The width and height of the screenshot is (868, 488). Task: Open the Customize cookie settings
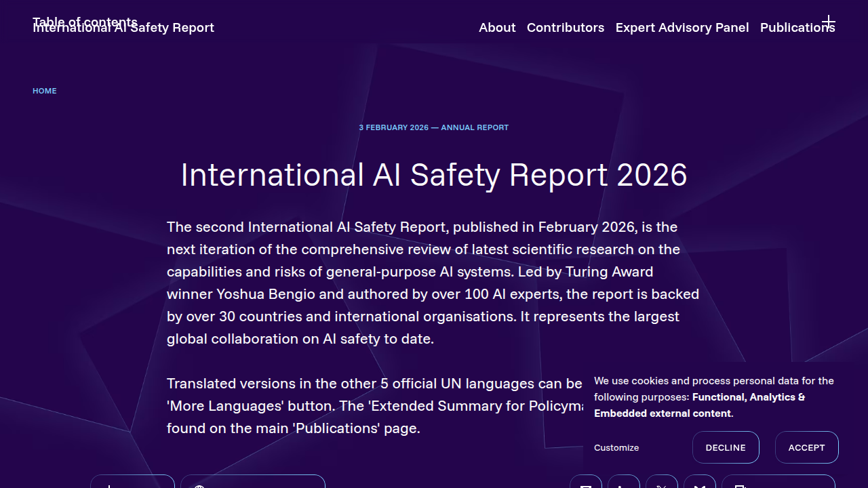[616, 447]
